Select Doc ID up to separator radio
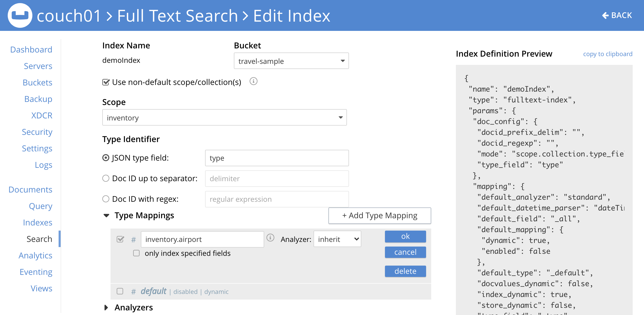 pyautogui.click(x=106, y=178)
